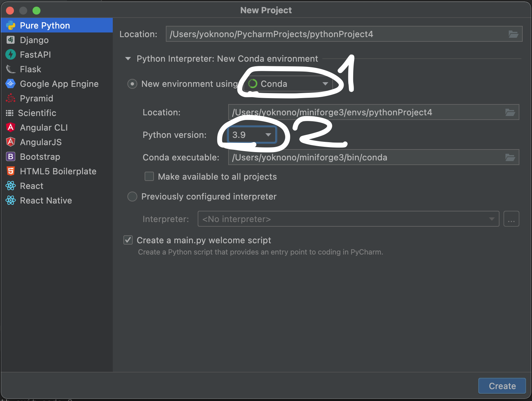Select the Pure Python project icon
The width and height of the screenshot is (532, 401).
click(x=11, y=26)
